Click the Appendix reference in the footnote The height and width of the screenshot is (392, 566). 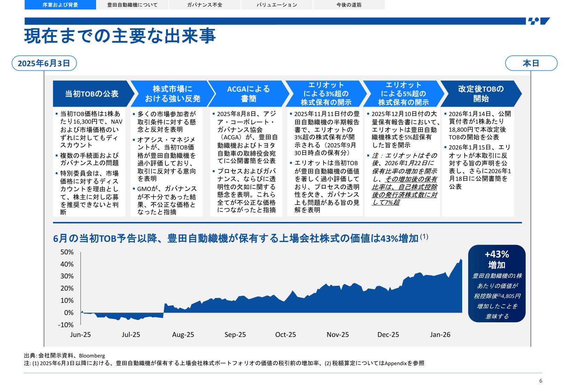coord(395,363)
